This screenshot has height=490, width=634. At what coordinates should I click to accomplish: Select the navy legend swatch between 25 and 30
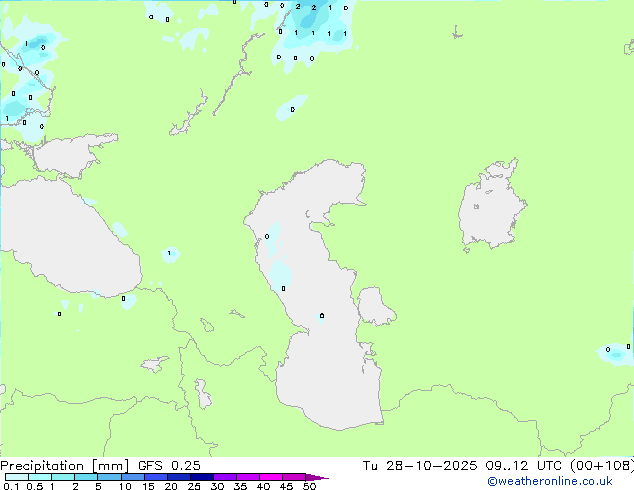202,477
